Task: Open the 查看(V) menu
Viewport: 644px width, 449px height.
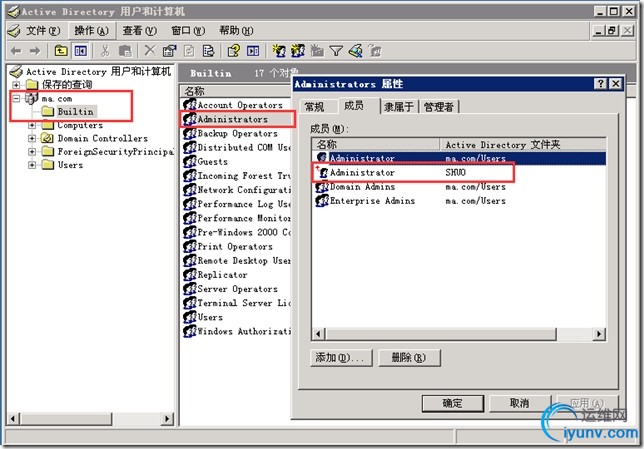Action: (140, 31)
